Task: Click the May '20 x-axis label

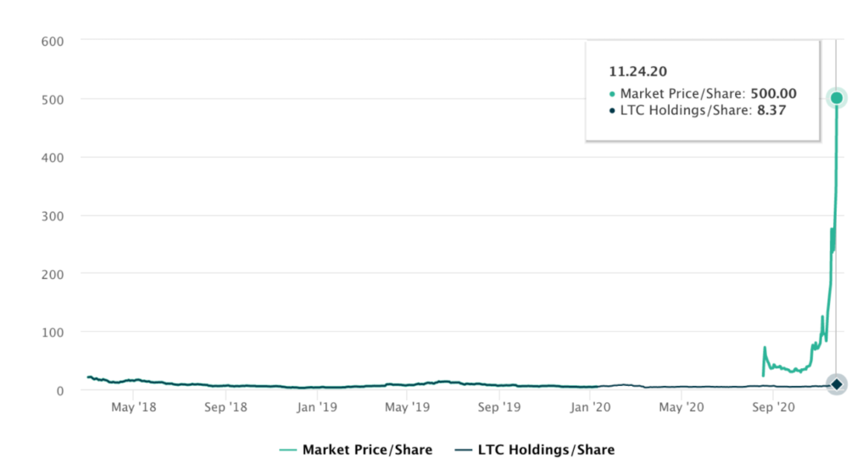Action: click(682, 408)
